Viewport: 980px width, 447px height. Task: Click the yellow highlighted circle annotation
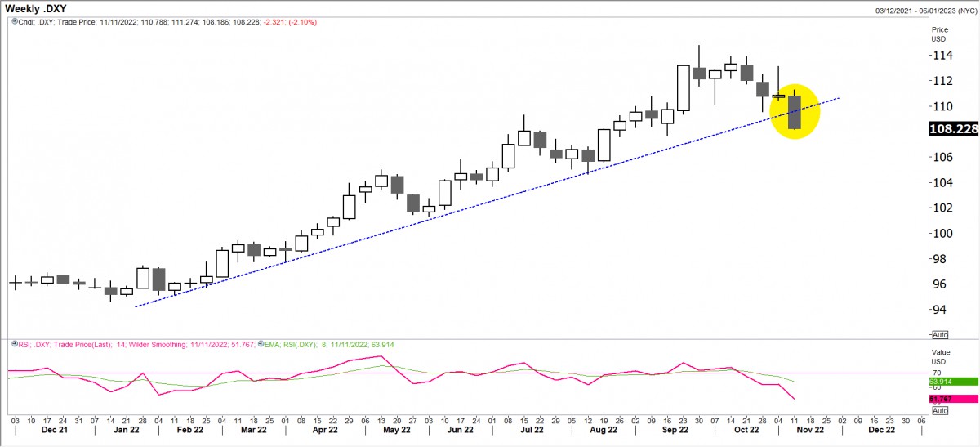(x=794, y=111)
